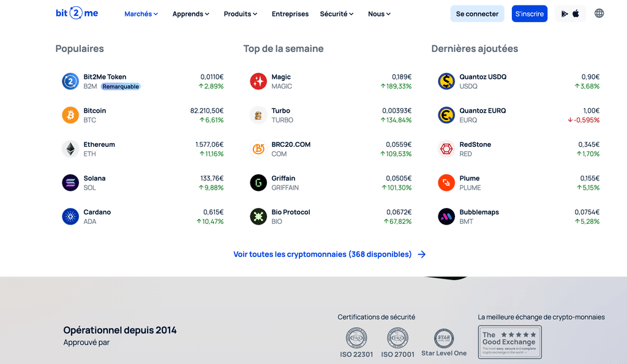Open the language globe selector

599,13
